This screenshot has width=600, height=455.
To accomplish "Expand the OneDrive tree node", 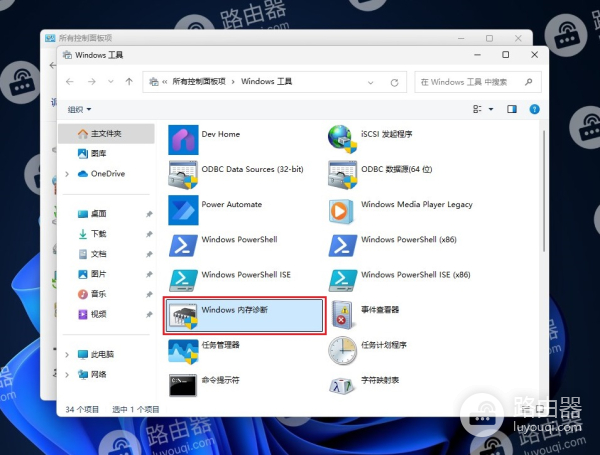I will point(67,174).
